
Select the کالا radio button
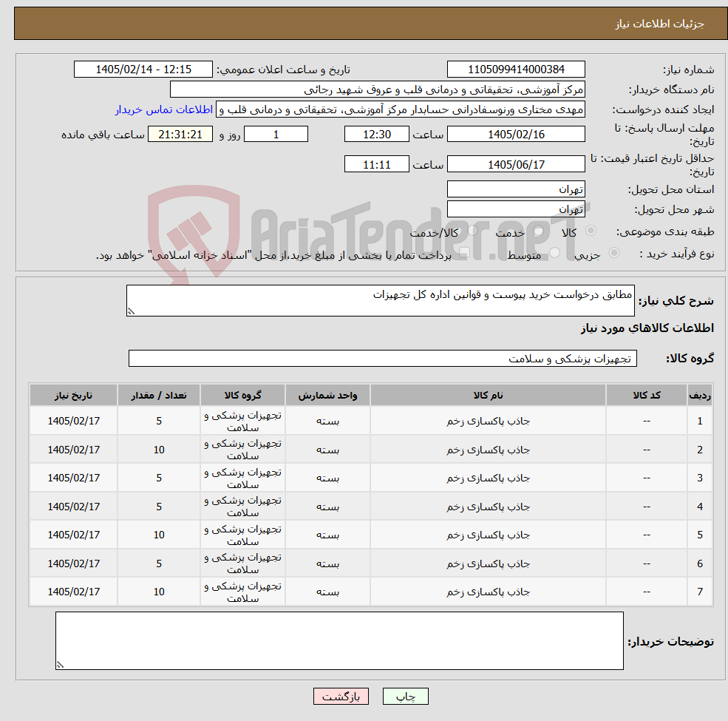[591, 231]
